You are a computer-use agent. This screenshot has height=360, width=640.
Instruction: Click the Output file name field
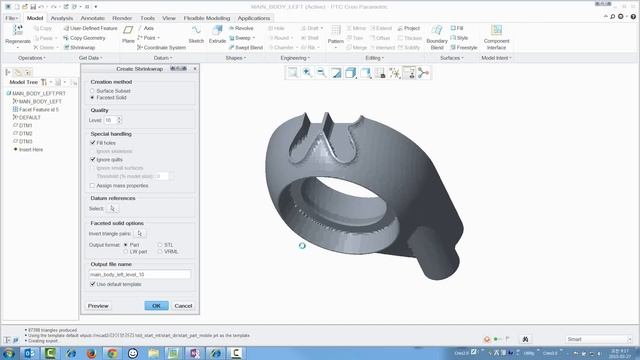[140, 274]
